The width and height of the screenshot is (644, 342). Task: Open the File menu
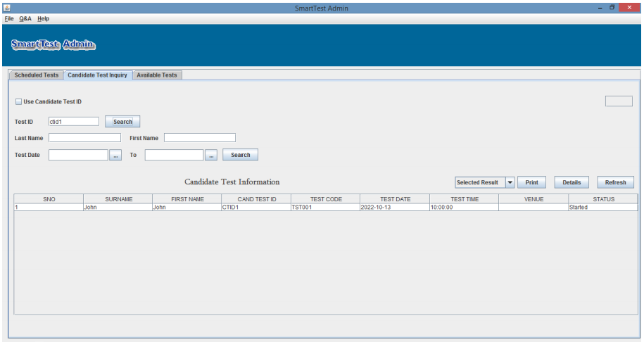(9, 18)
